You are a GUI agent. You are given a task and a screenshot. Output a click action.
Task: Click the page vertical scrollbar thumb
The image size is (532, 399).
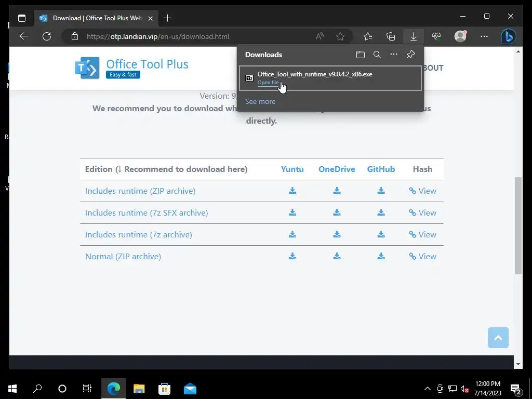(x=518, y=225)
